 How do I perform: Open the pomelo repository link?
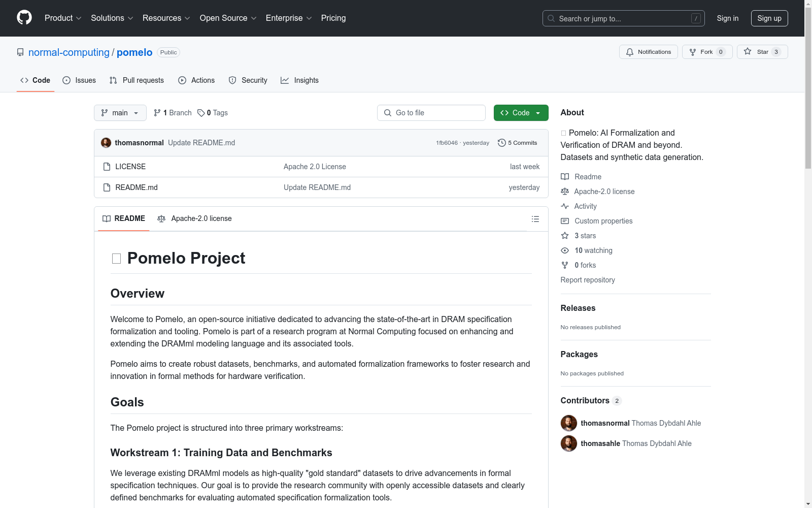pos(134,52)
